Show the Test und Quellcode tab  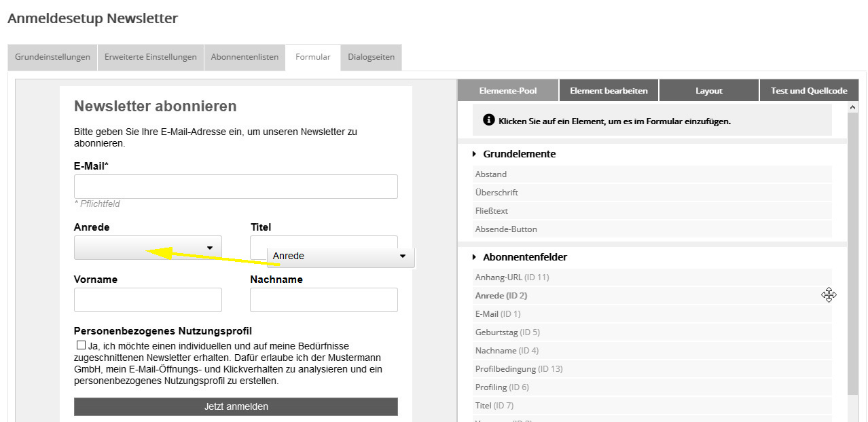click(x=808, y=91)
